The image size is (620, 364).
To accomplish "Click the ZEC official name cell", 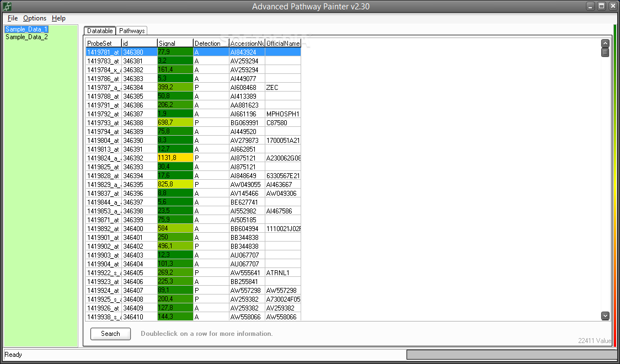I will coord(283,87).
